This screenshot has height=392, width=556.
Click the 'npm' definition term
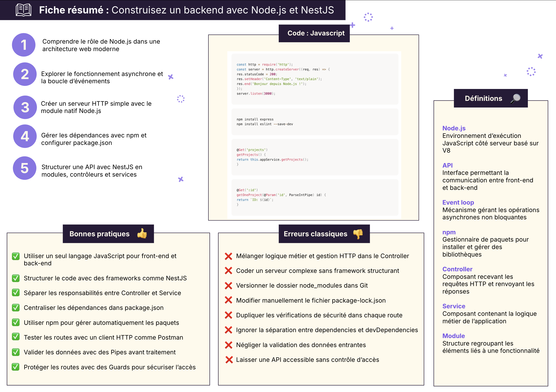point(449,232)
